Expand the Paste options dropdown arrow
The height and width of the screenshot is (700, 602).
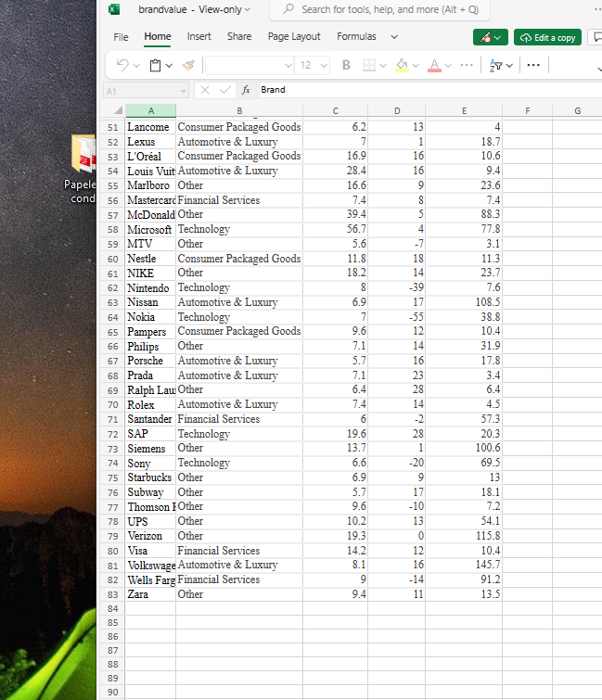pyautogui.click(x=169, y=66)
